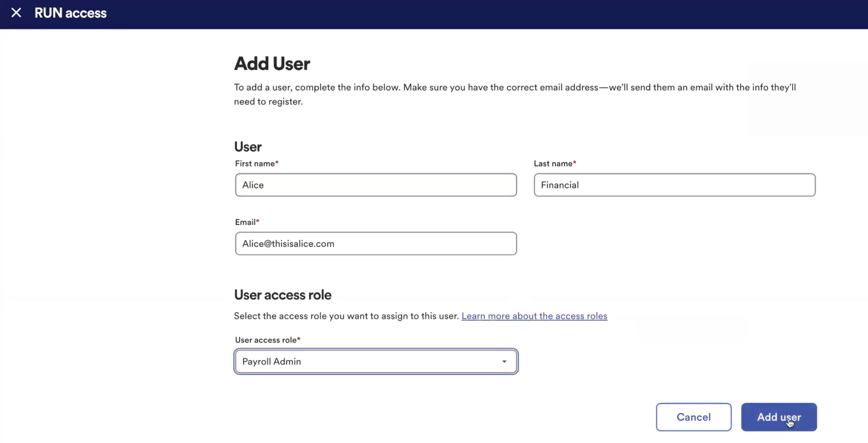This screenshot has width=868, height=443.
Task: Click the 'Select the access role' instruction text
Action: [346, 316]
